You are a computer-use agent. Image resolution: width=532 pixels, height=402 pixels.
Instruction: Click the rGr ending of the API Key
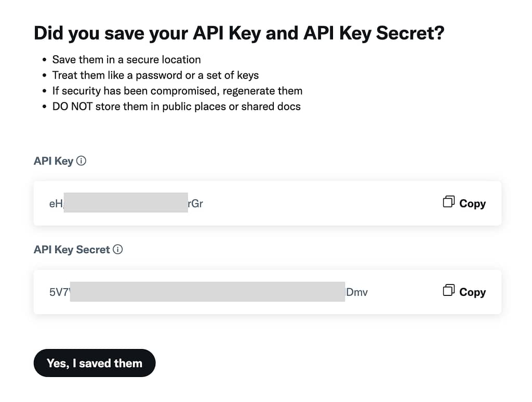tap(195, 204)
